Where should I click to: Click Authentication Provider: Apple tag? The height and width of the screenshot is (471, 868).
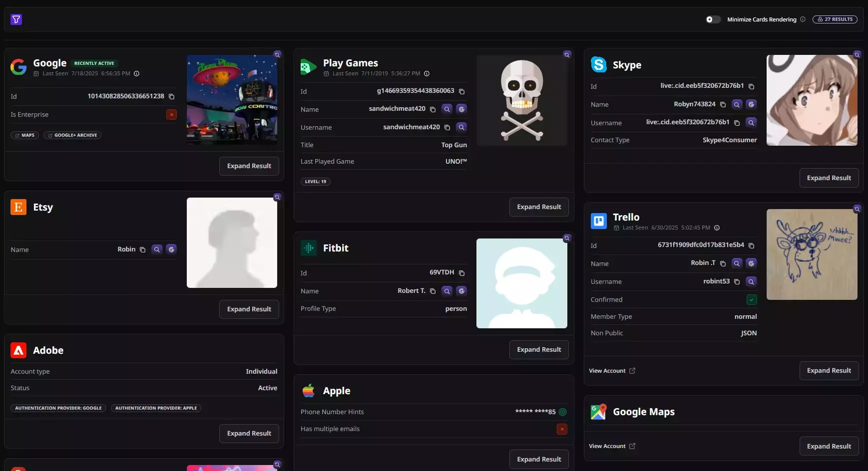156,408
